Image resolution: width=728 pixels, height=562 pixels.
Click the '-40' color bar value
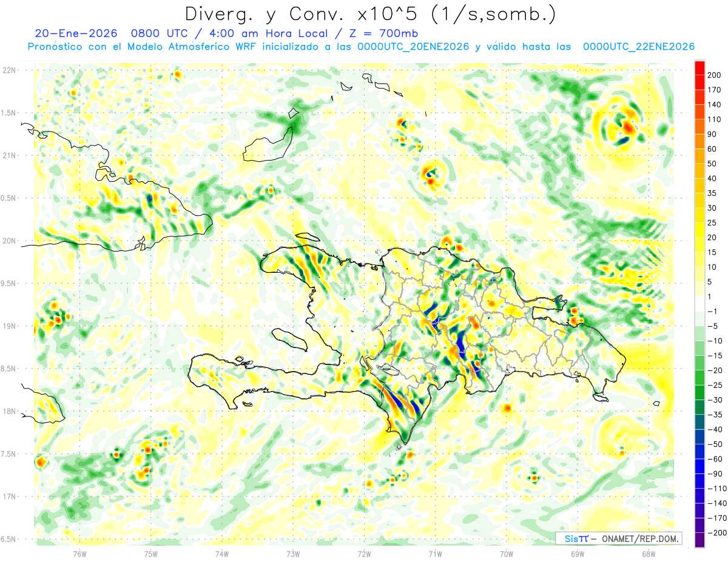[x=714, y=429]
